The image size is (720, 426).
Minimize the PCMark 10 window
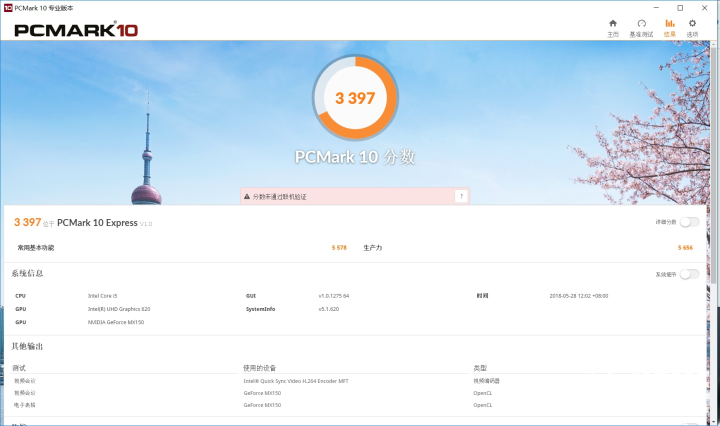pos(656,8)
